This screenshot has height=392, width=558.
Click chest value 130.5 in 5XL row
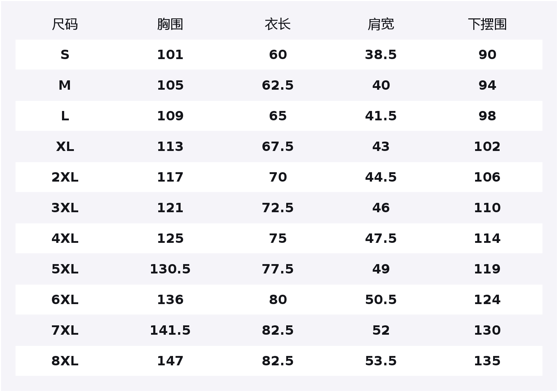[170, 269]
